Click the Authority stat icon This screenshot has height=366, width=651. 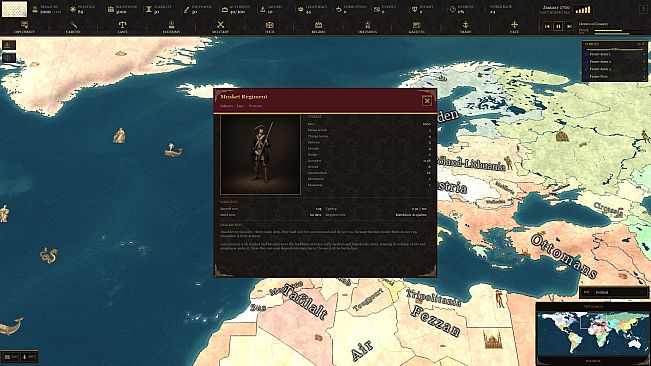click(x=225, y=9)
